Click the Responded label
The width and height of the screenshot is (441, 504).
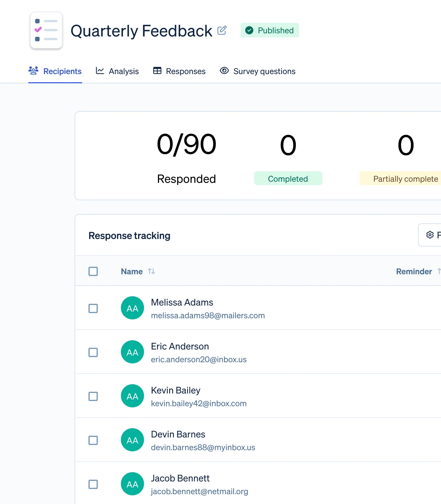(187, 179)
